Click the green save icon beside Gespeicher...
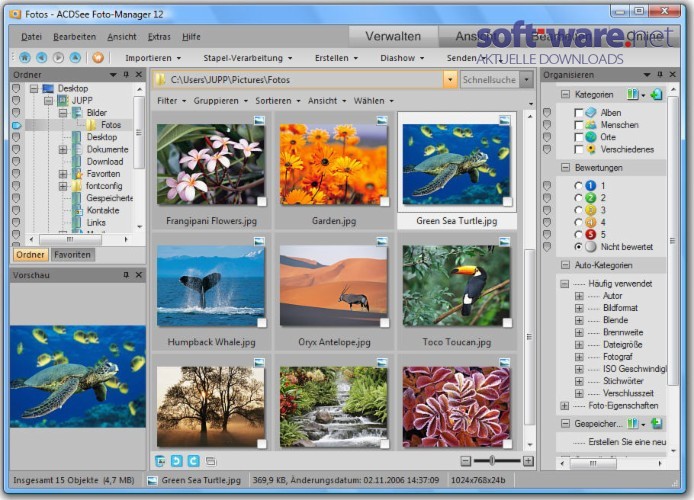Screen dimensions: 694x500 656,424
